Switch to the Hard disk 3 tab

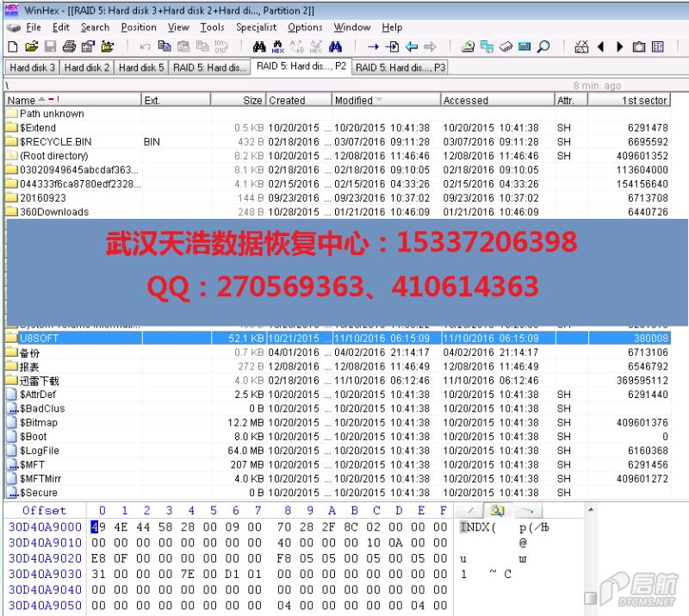coord(33,67)
